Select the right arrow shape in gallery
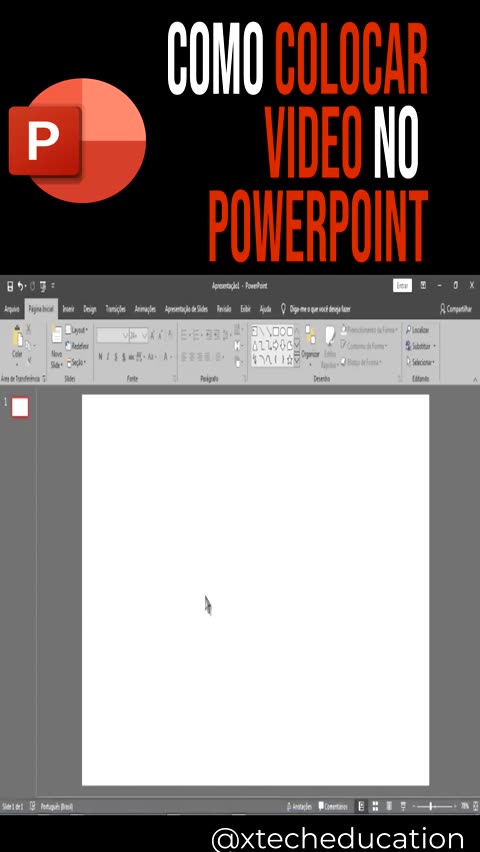Screen dimensions: 480x852 [275, 345]
